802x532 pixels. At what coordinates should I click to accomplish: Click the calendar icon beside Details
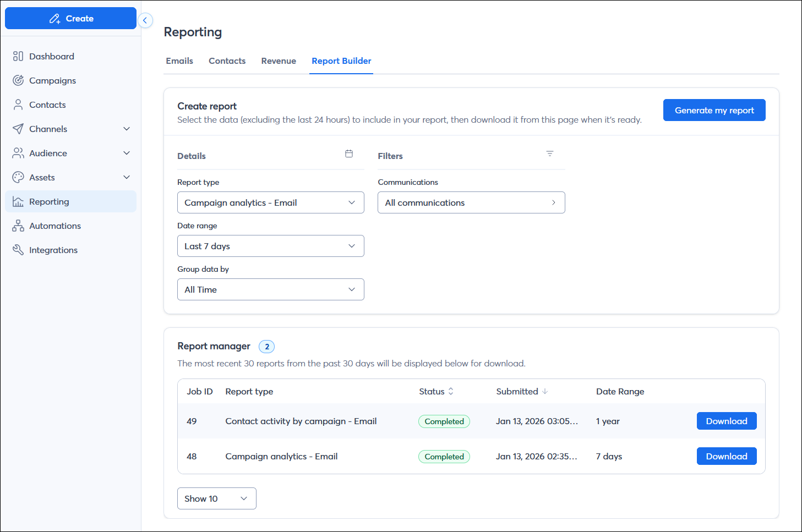(349, 154)
